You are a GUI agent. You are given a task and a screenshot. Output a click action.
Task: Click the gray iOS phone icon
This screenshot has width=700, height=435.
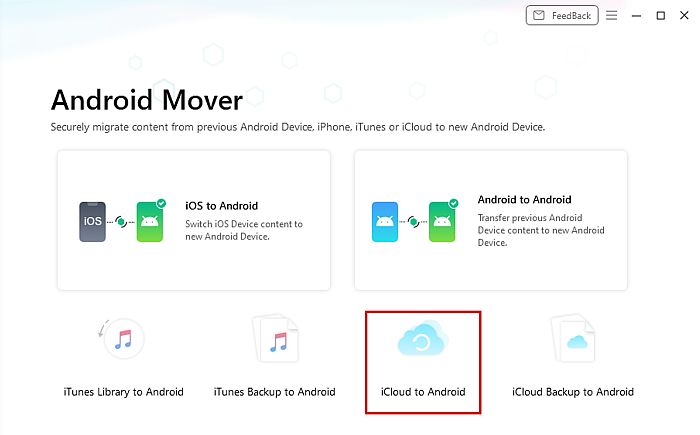(x=92, y=222)
